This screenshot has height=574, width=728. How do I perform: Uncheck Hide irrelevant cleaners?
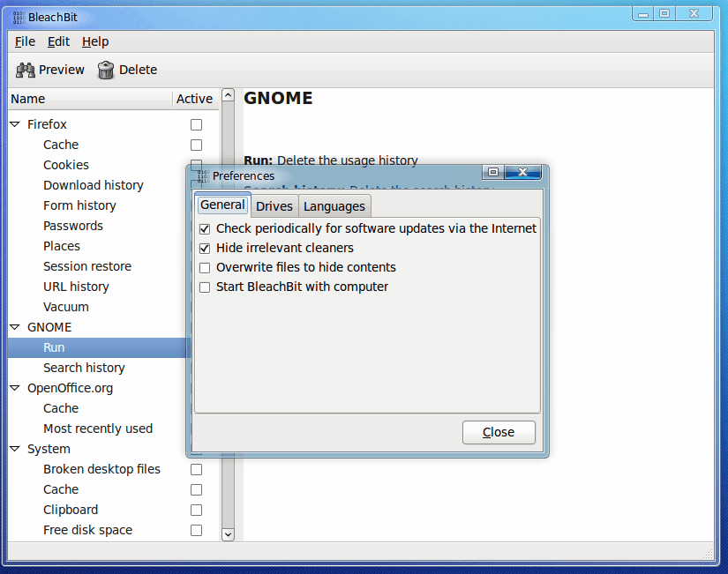205,248
